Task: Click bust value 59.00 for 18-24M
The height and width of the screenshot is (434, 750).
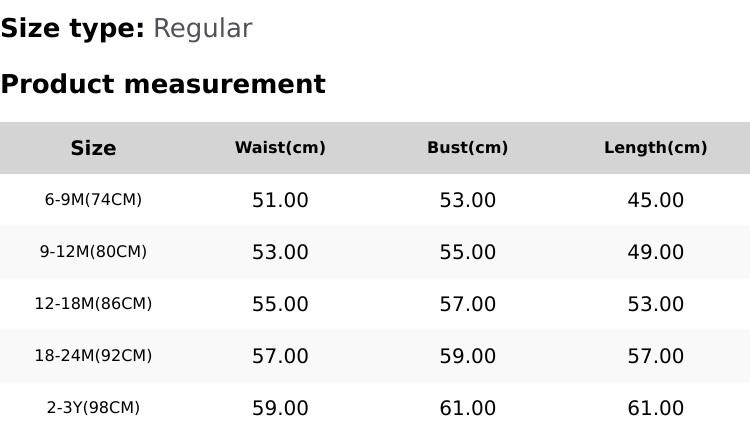Action: pos(467,356)
